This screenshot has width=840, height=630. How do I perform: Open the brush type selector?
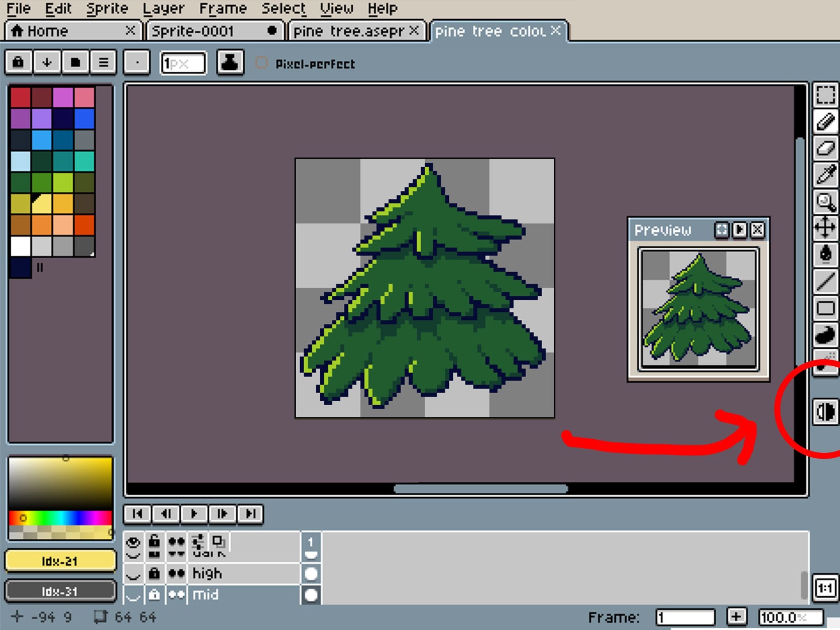coord(137,63)
